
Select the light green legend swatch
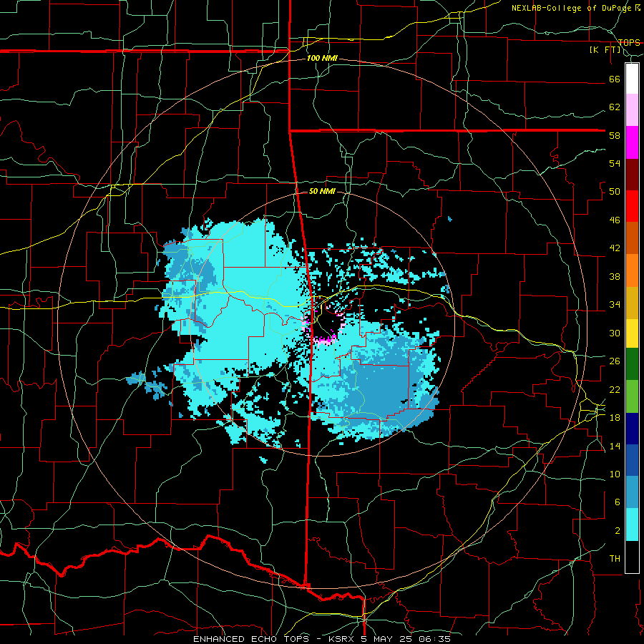(x=632, y=396)
